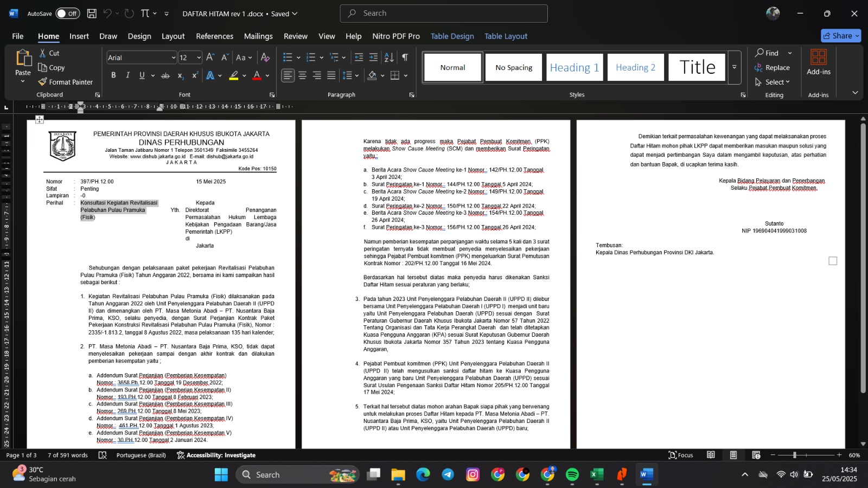Apply strikethrough formatting to text

click(165, 75)
